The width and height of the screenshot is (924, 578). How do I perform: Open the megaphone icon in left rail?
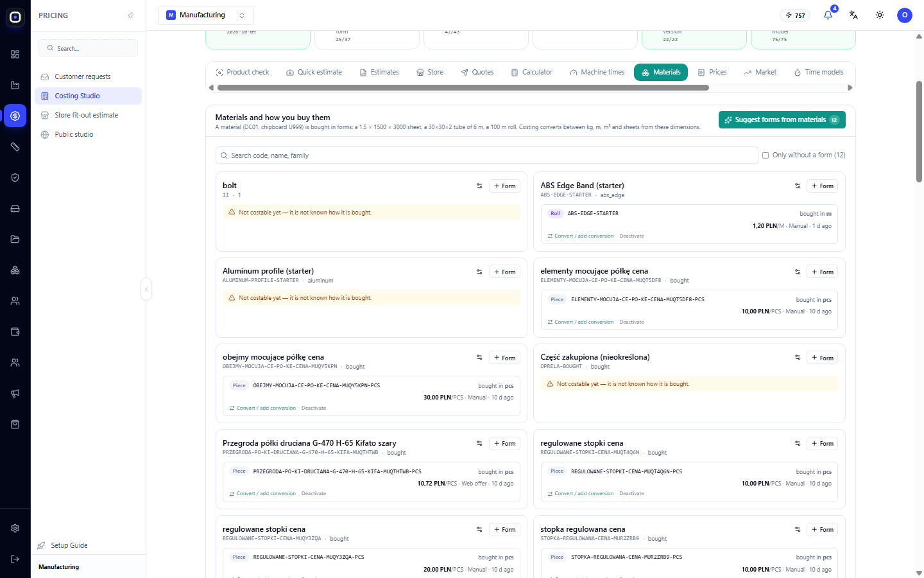(x=15, y=394)
